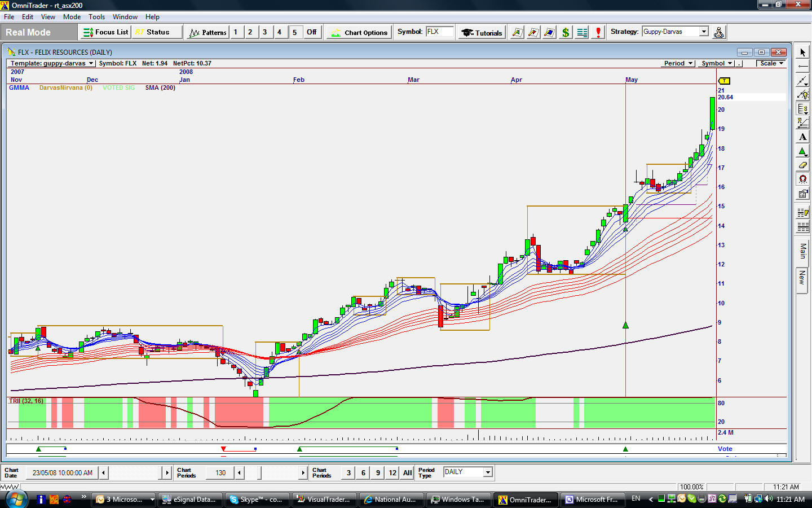Image resolution: width=812 pixels, height=508 pixels.
Task: Open Skype from the taskbar
Action: (x=257, y=500)
